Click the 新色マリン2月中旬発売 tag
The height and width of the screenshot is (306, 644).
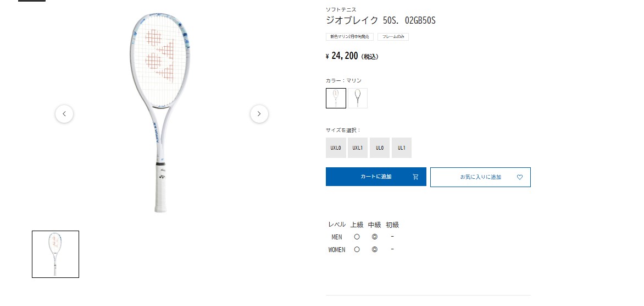click(x=349, y=37)
